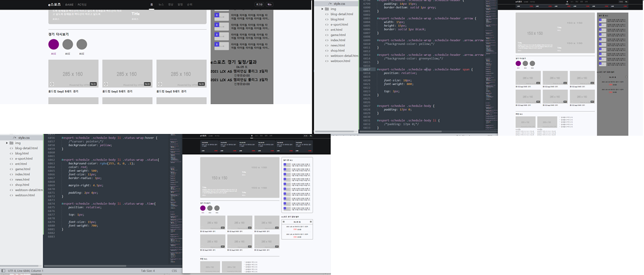This screenshot has width=644, height=275.
Task: Click right arrow in bottom preview's schedule header
Action: pyautogui.click(x=310, y=222)
